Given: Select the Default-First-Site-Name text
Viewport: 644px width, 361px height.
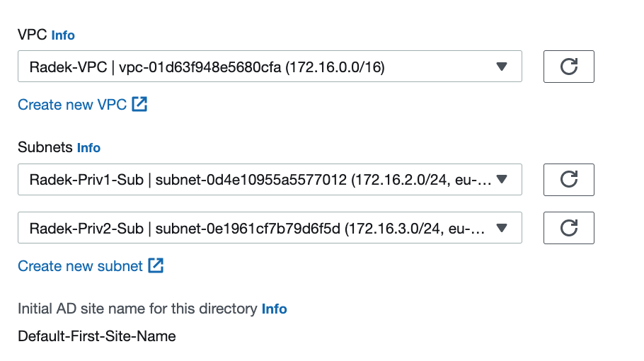Looking at the screenshot, I should 97,336.
